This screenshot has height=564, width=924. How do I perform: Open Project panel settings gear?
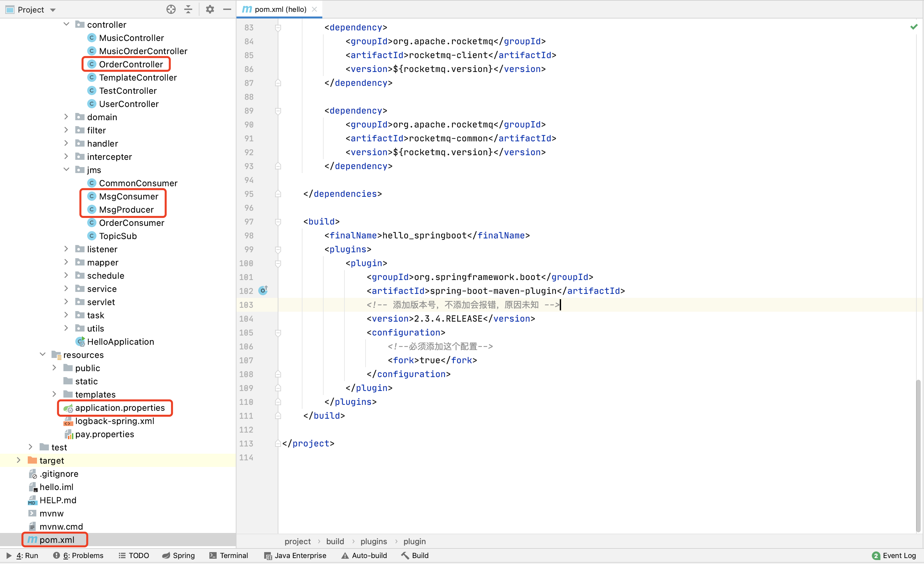pyautogui.click(x=210, y=9)
